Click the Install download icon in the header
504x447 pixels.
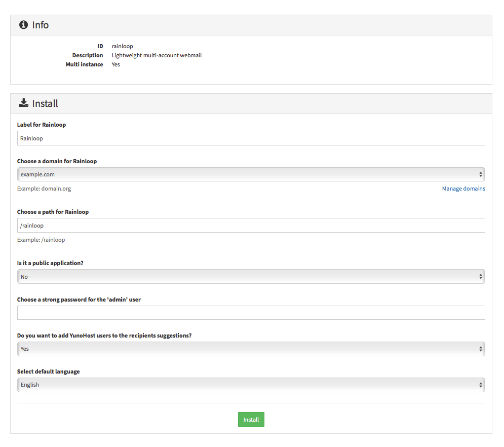[x=23, y=103]
